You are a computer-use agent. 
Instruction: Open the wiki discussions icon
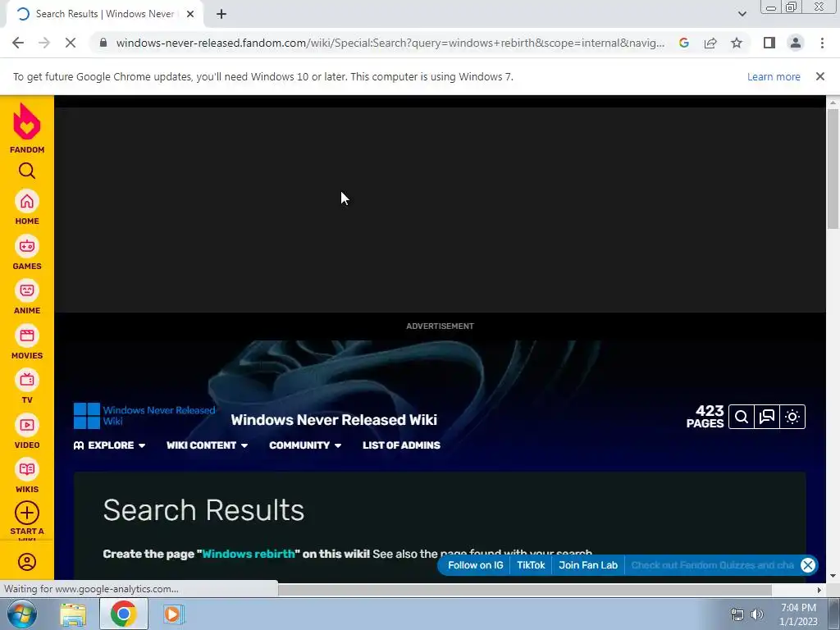click(x=767, y=417)
